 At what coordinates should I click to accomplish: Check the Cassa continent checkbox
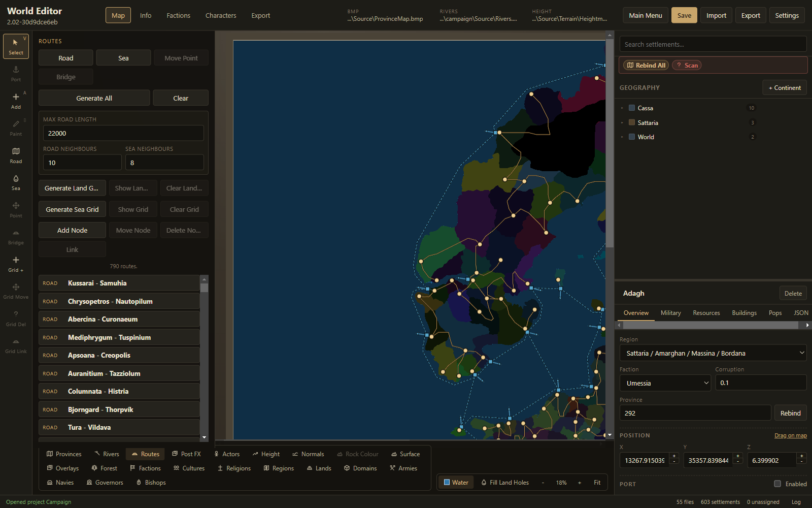coord(632,108)
